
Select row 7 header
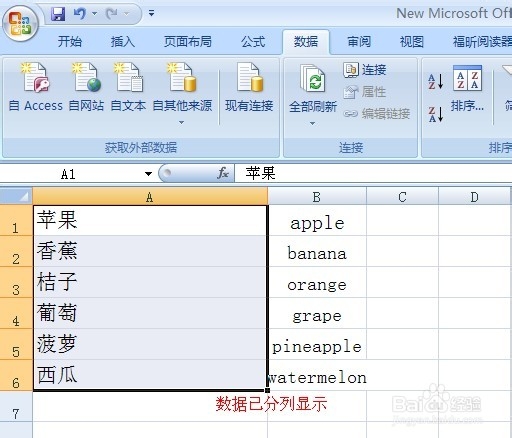pos(16,406)
